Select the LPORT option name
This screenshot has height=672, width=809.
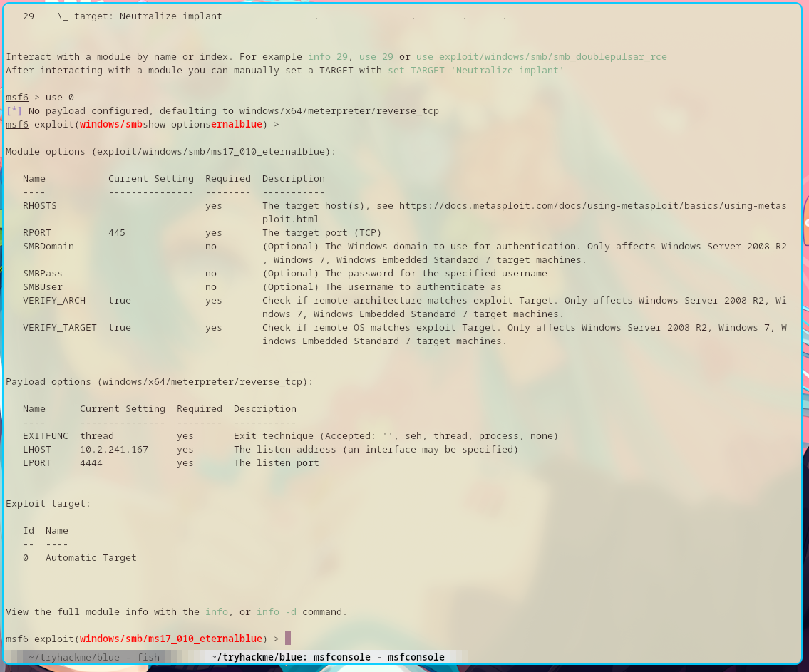click(36, 463)
